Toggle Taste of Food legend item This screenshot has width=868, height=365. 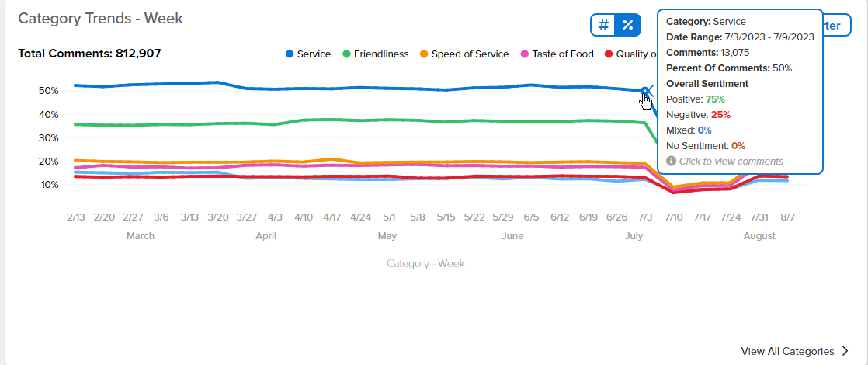[557, 54]
